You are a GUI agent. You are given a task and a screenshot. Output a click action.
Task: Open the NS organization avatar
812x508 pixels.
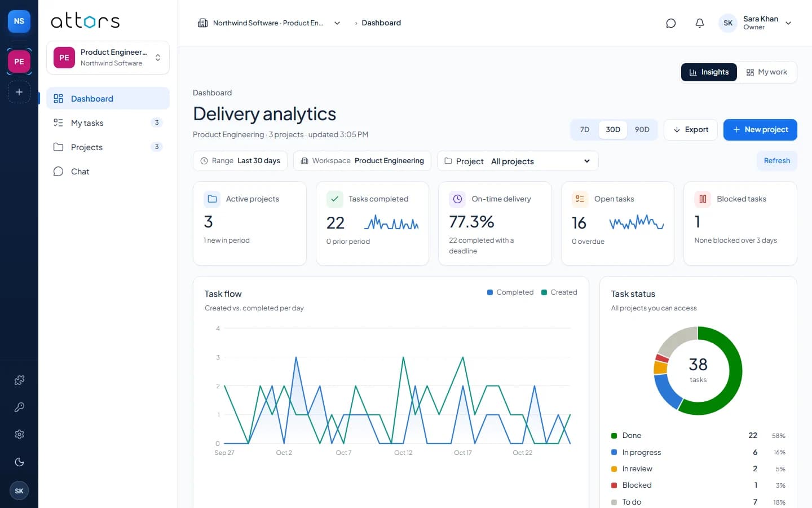(19, 21)
